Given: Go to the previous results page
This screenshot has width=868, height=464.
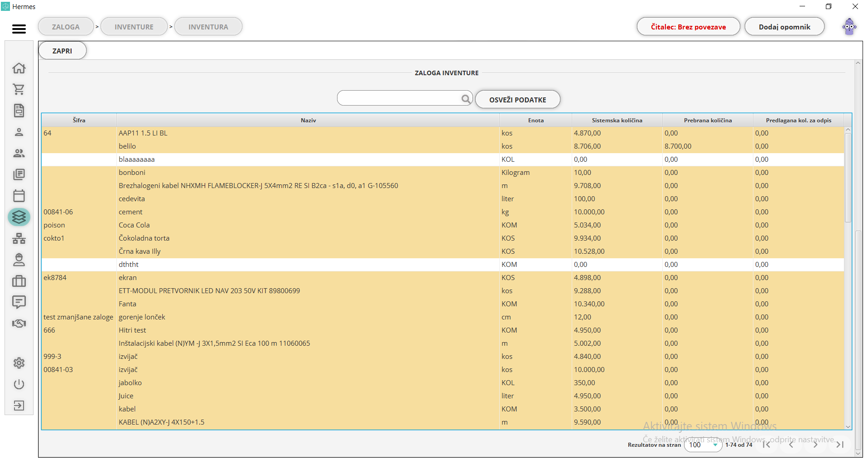Looking at the screenshot, I should [x=791, y=445].
